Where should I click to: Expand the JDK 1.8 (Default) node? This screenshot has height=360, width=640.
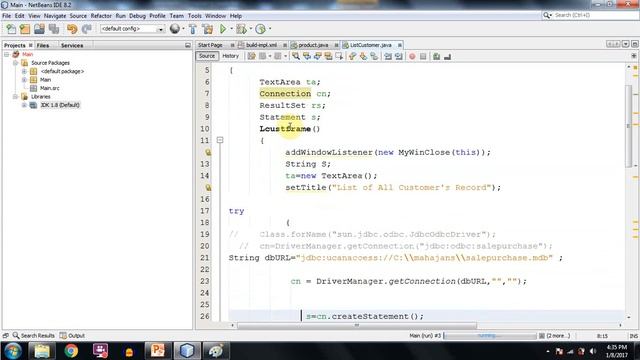[x=24, y=105]
